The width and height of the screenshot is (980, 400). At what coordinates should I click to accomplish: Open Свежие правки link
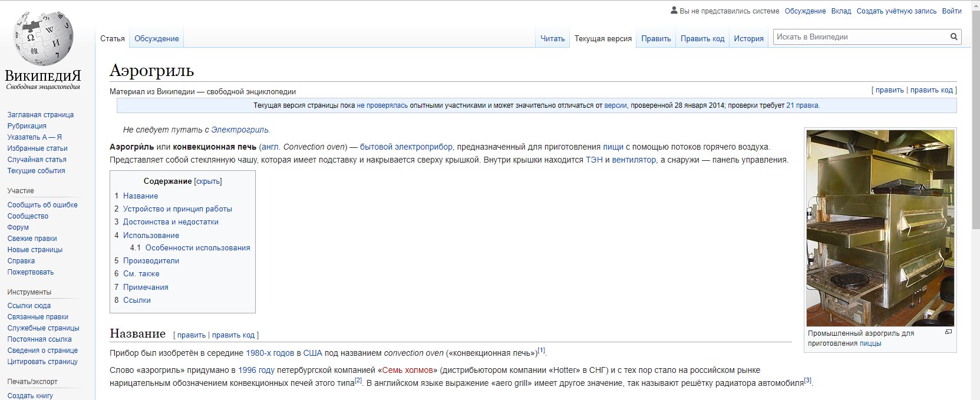(x=32, y=239)
